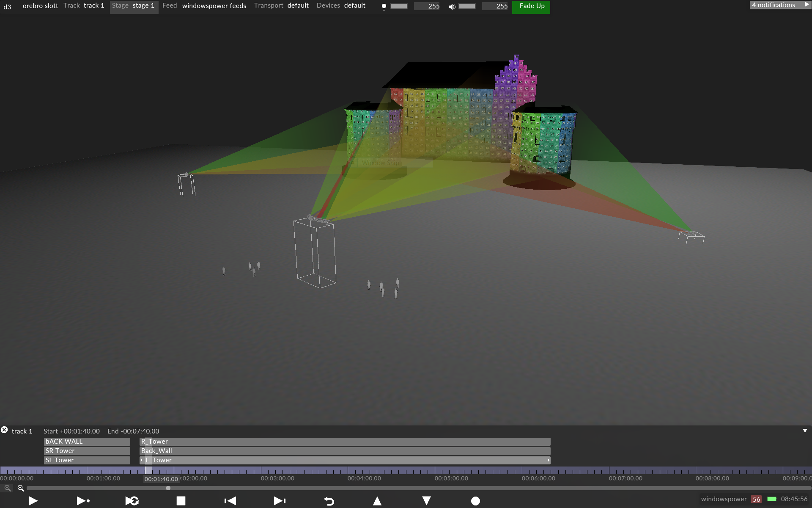Screen dimensions: 812x508
Task: Click the down triangle transport icon
Action: click(426, 501)
